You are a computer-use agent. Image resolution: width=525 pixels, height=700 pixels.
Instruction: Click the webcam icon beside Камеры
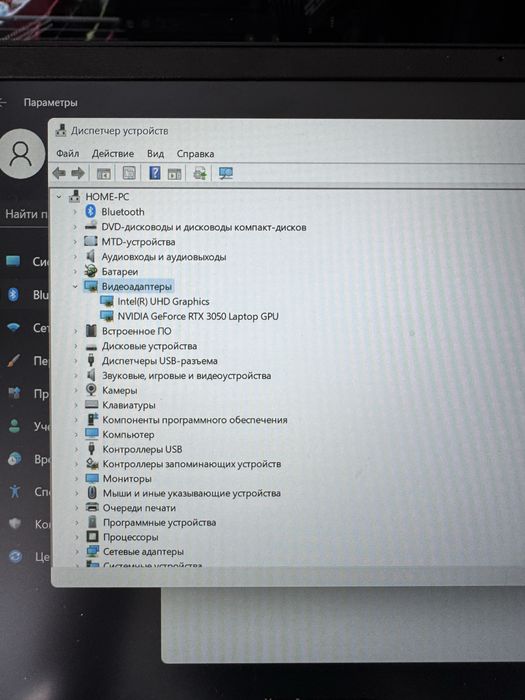[x=91, y=390]
